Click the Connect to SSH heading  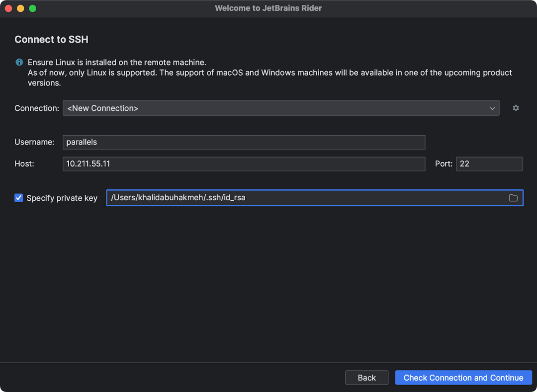click(x=51, y=39)
